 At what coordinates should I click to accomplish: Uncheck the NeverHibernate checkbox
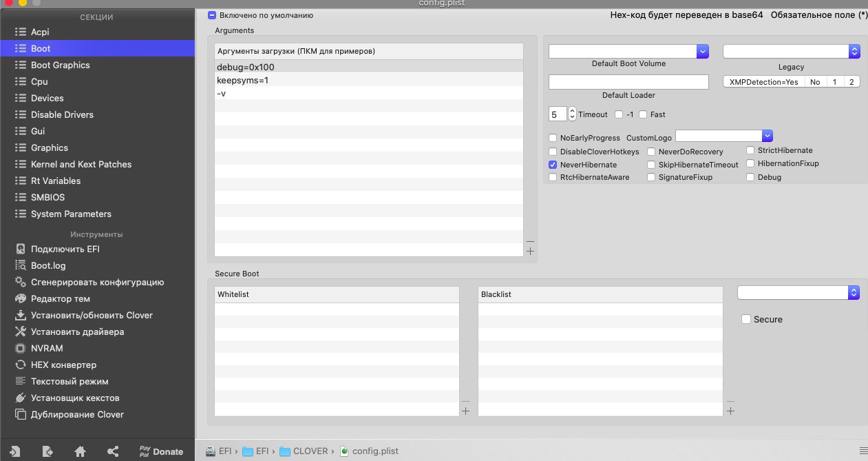553,165
